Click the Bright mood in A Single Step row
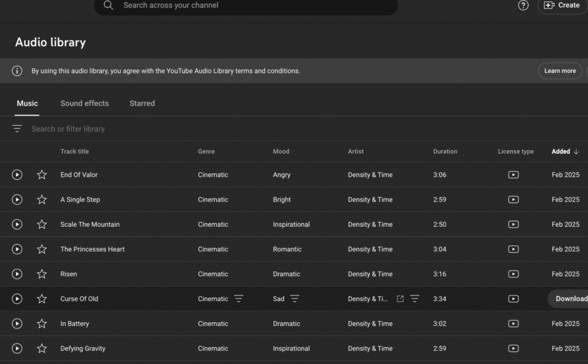 pos(281,199)
